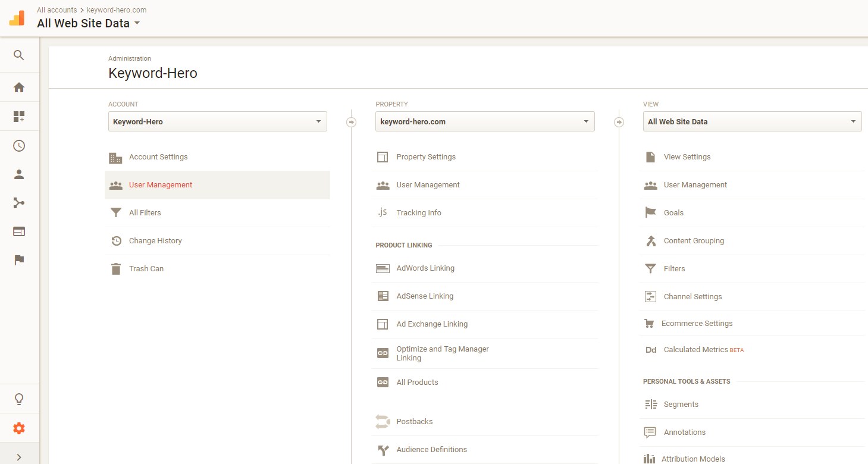Open All Web Site Data header selector
This screenshot has height=464, width=868.
[x=89, y=24]
